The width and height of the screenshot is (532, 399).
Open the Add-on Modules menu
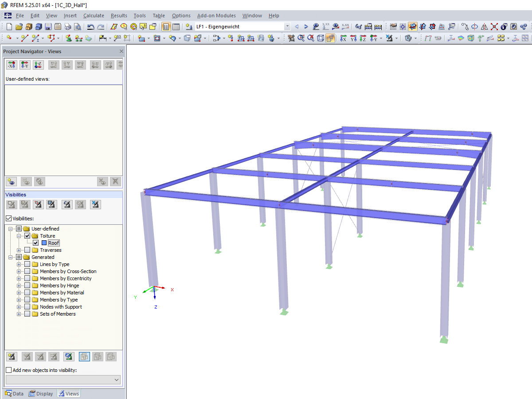(x=216, y=16)
